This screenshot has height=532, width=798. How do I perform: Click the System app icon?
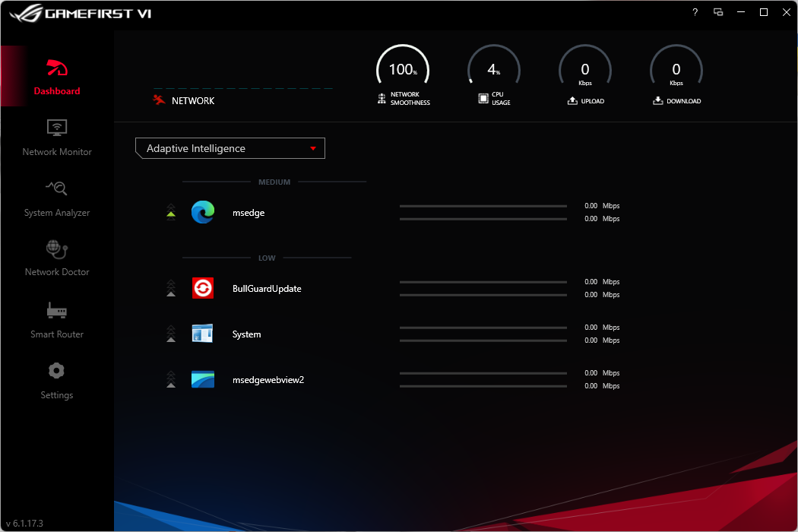(x=203, y=334)
